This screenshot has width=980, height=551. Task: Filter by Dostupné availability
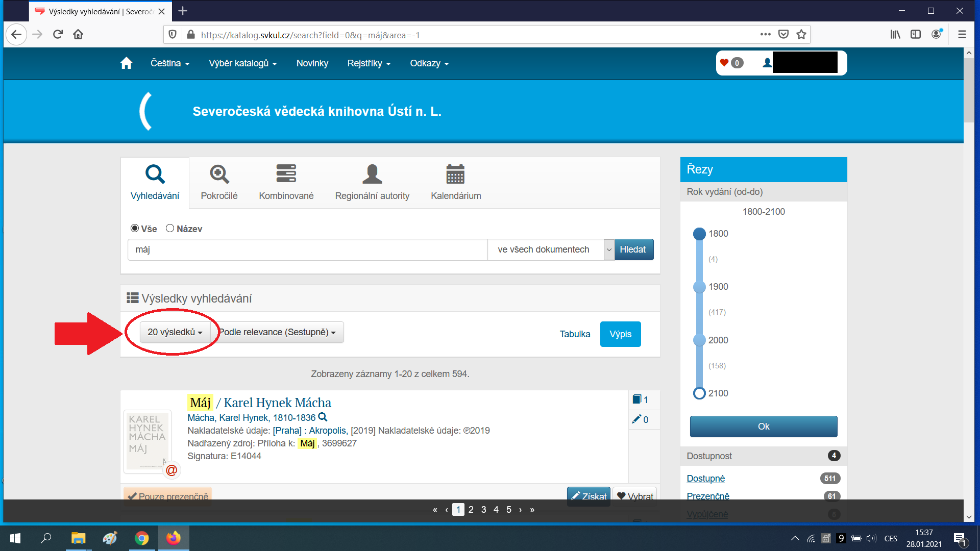click(705, 479)
